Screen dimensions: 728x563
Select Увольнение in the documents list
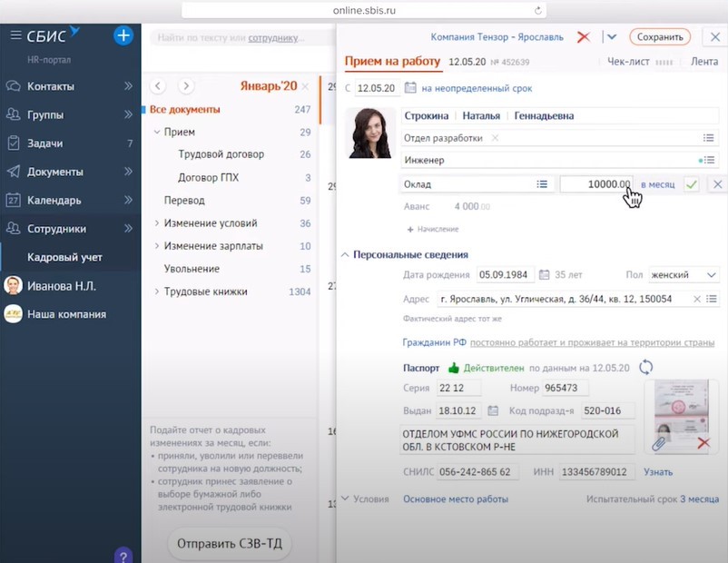pyautogui.click(x=192, y=269)
